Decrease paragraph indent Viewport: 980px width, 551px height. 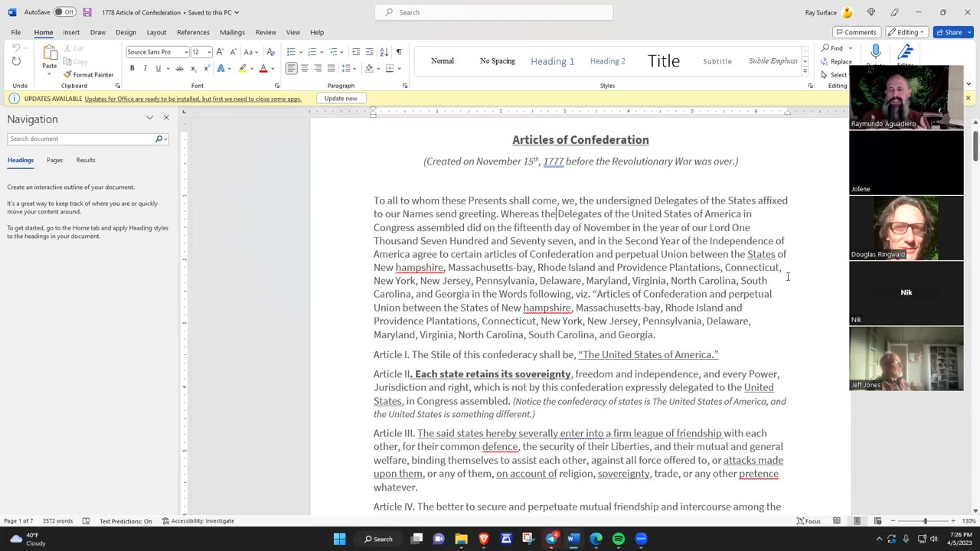click(355, 52)
